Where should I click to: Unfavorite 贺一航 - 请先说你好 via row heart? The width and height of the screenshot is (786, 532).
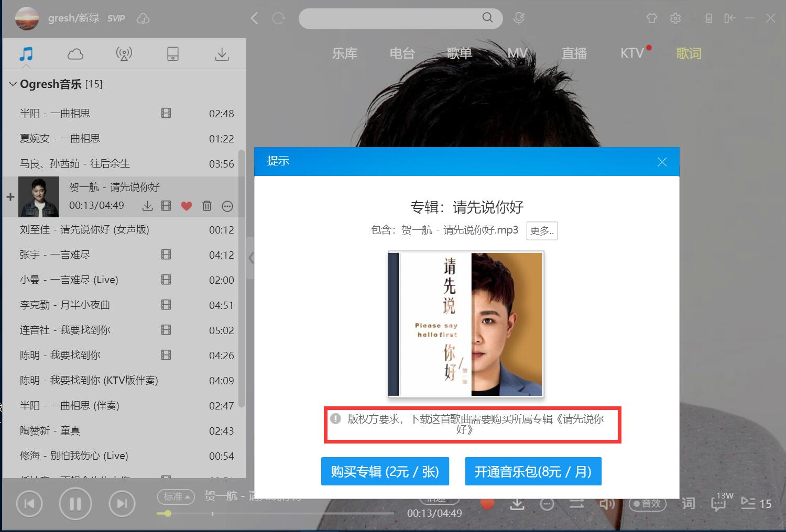coord(187,206)
